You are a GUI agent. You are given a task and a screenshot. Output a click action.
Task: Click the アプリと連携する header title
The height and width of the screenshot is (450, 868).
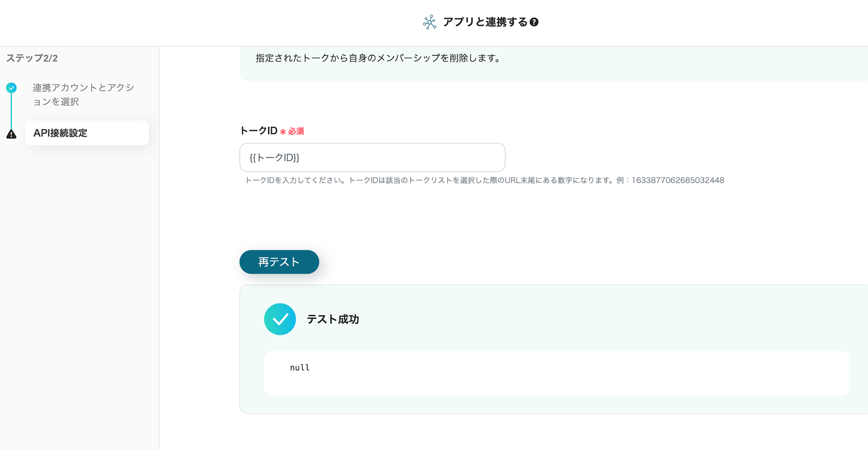tap(485, 22)
